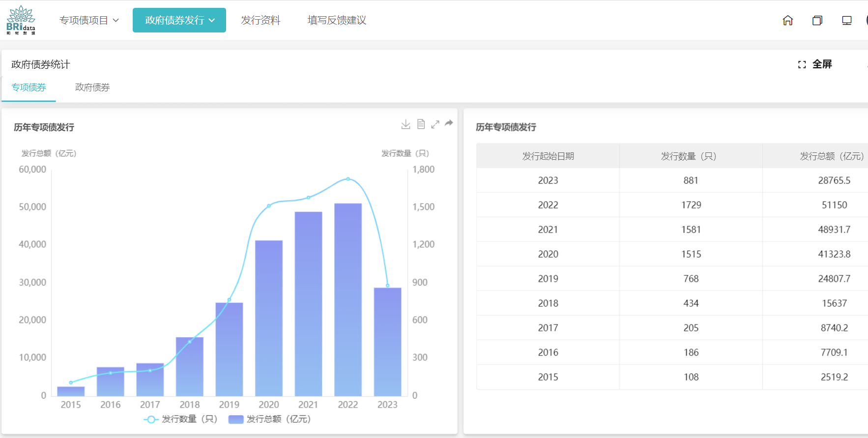Click the 1581 quantity cell

point(691,230)
